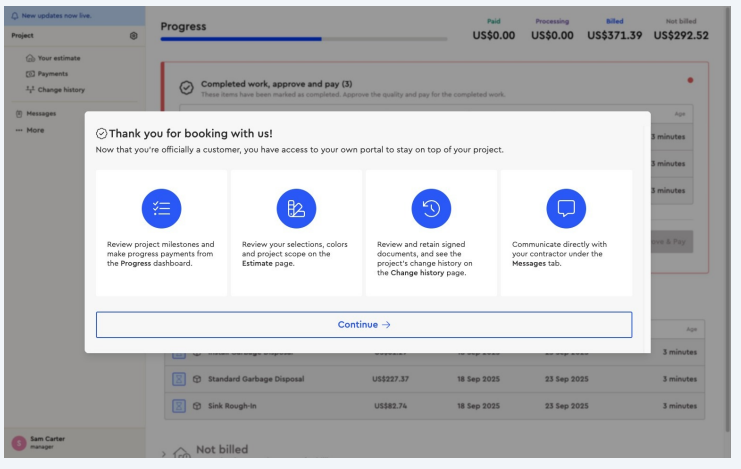The height and width of the screenshot is (469, 741).
Task: Toggle blue checkbox for Sink Rough-In row
Action: [179, 406]
